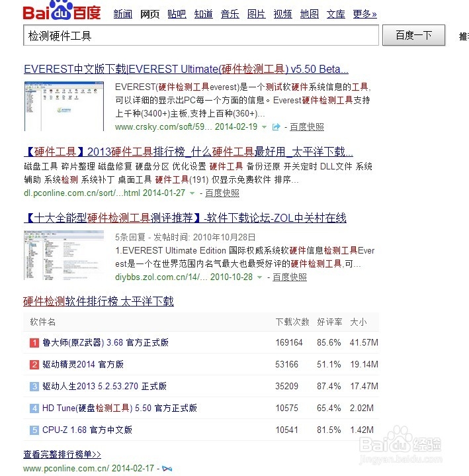Viewport: 469px width, 476px height.
Task: Switch to the 音乐 tab
Action: 230,14
